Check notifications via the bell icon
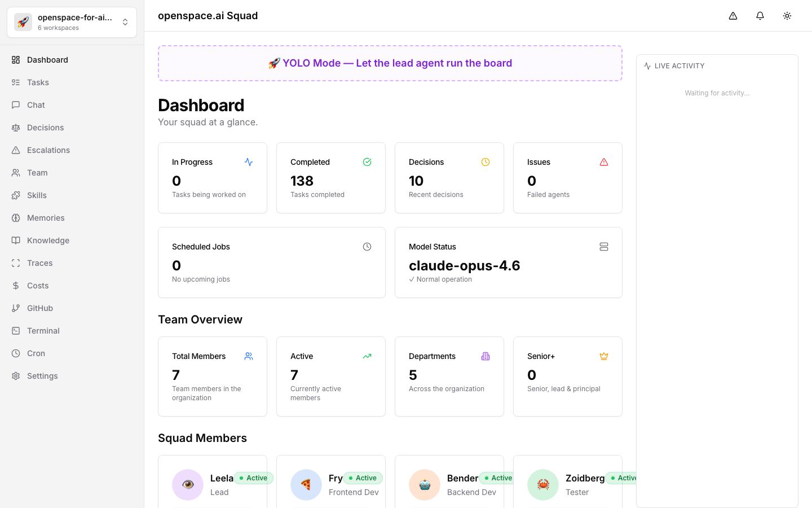 tap(760, 16)
